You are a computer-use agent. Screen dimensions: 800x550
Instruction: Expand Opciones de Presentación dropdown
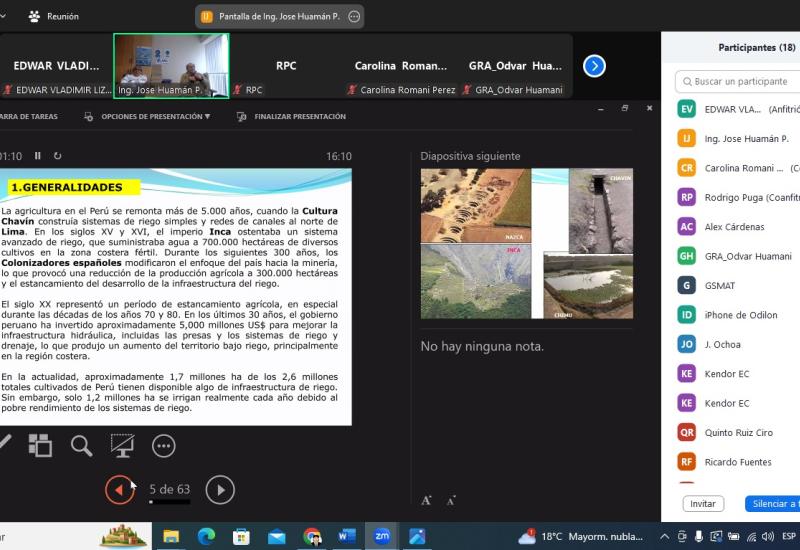coord(155,117)
